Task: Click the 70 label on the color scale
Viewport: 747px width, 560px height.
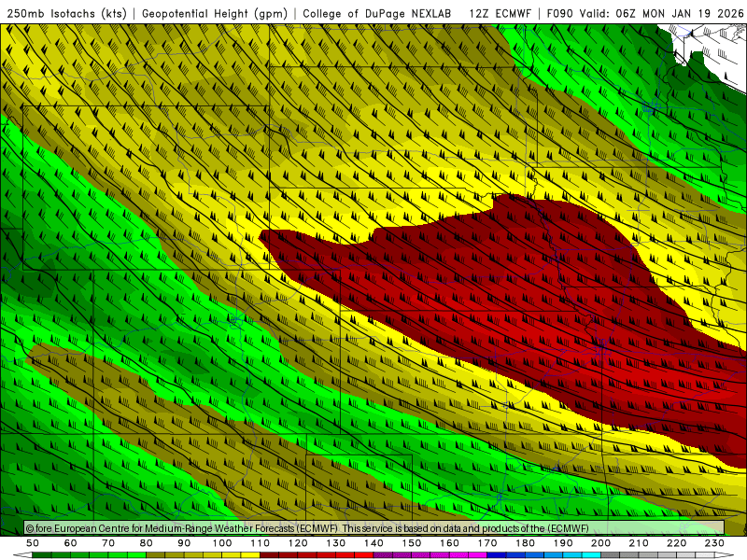Action: [108, 543]
